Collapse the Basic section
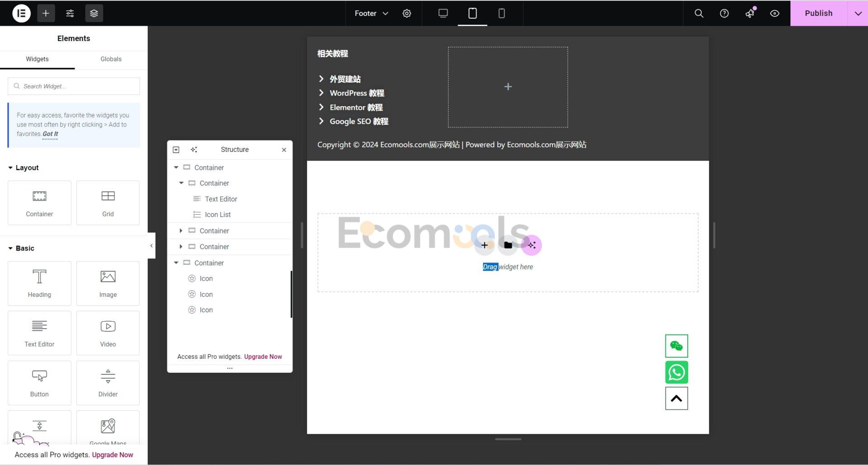 click(21, 248)
